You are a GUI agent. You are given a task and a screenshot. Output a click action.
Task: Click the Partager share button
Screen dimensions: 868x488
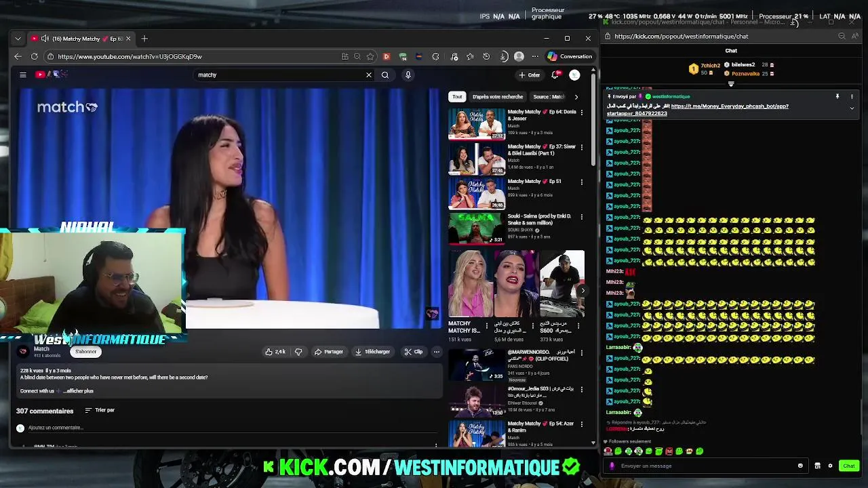pos(329,352)
